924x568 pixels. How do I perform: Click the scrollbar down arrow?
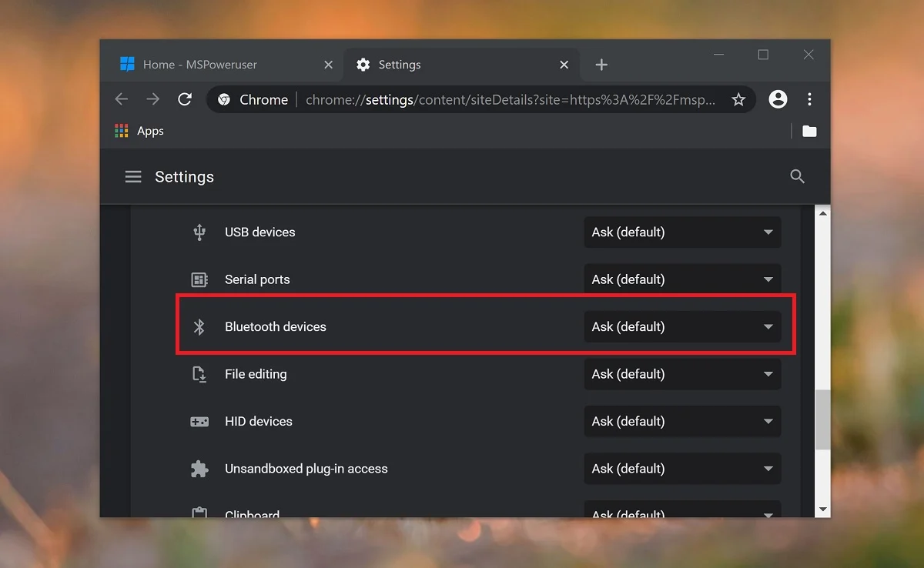click(x=822, y=509)
